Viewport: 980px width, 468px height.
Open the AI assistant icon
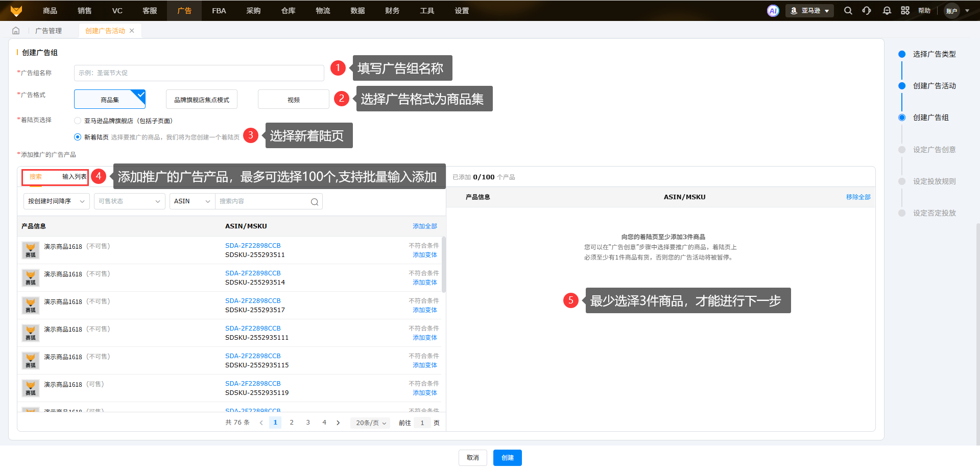pyautogui.click(x=773, y=11)
